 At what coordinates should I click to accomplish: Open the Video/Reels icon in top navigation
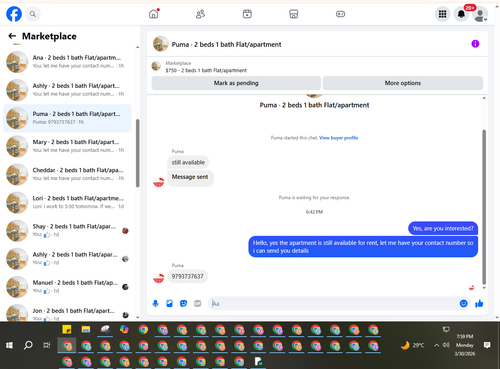[247, 14]
